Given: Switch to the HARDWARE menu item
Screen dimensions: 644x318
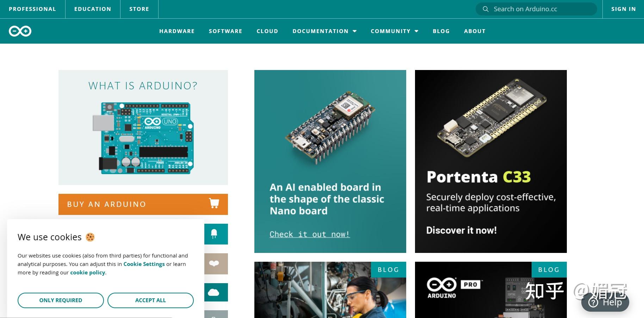Looking at the screenshot, I should (x=177, y=31).
